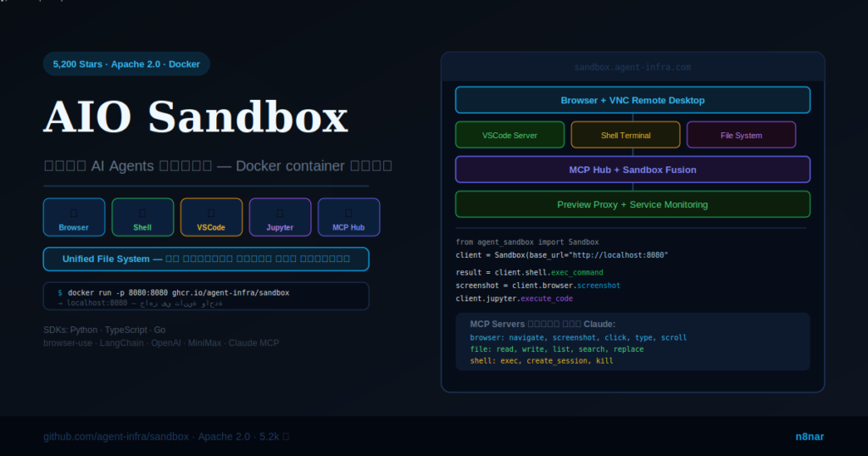
Task: Choose the Jupyter feature card
Action: tap(280, 217)
